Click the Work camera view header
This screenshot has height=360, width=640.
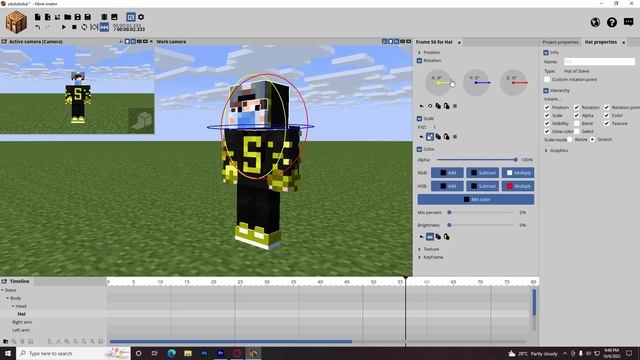(171, 42)
